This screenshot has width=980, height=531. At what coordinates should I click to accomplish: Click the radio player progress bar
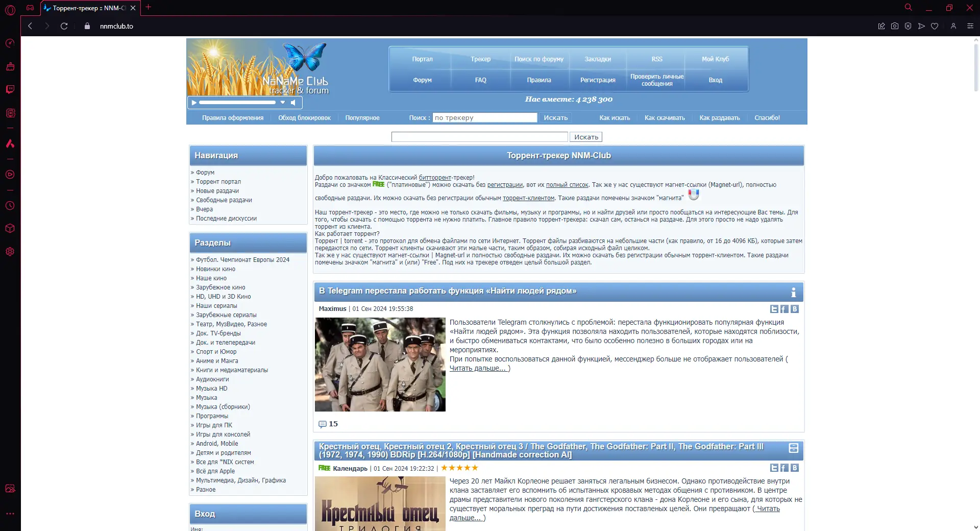(x=237, y=103)
